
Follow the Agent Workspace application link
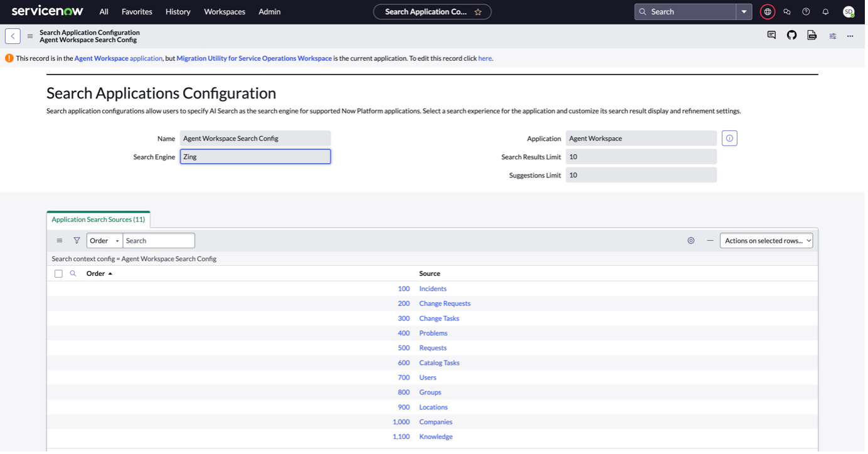tap(119, 59)
